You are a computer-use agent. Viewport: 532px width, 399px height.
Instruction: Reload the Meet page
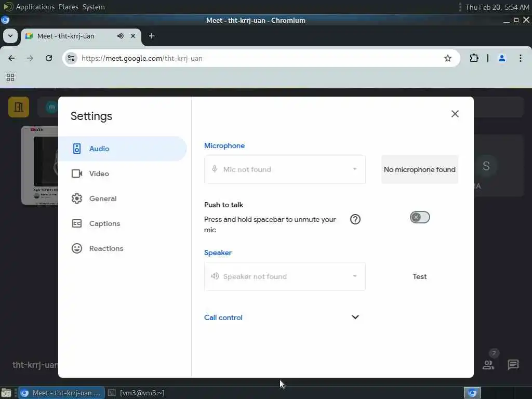[x=49, y=58]
